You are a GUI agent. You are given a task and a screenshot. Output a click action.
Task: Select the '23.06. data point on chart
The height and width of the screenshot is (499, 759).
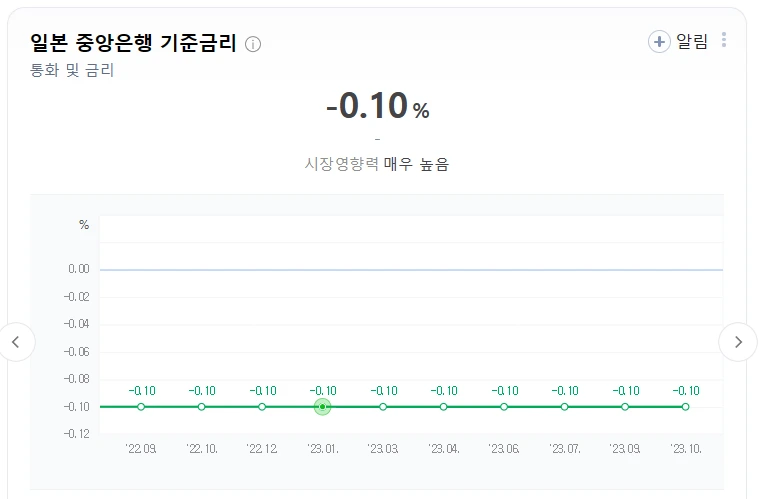(x=504, y=407)
